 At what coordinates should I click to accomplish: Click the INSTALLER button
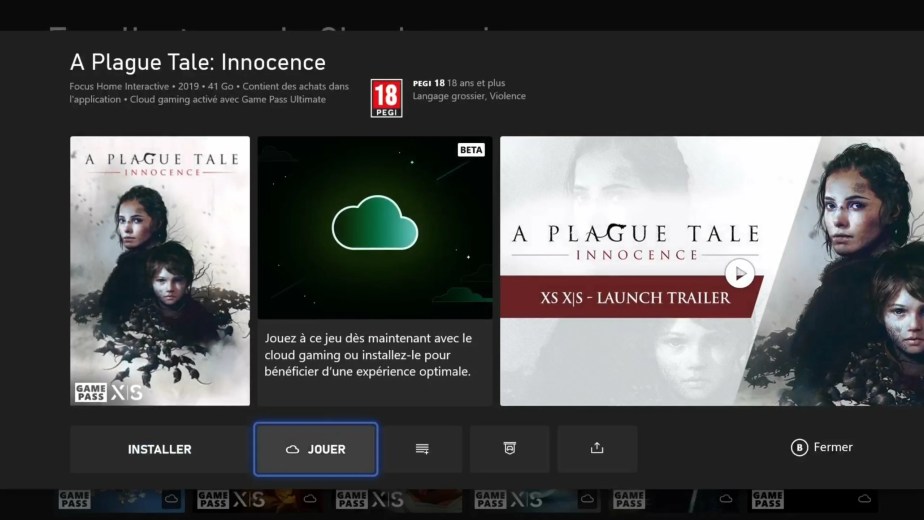click(x=160, y=449)
